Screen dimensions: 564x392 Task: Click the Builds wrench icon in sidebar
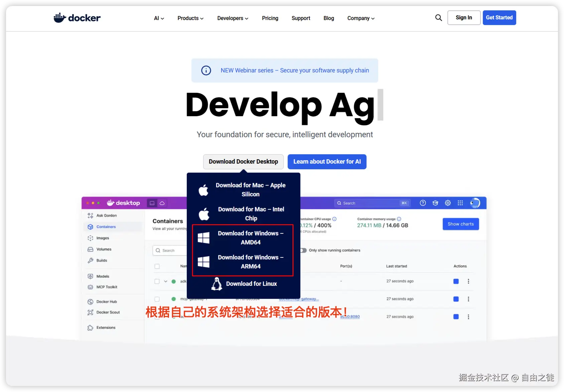click(x=90, y=260)
